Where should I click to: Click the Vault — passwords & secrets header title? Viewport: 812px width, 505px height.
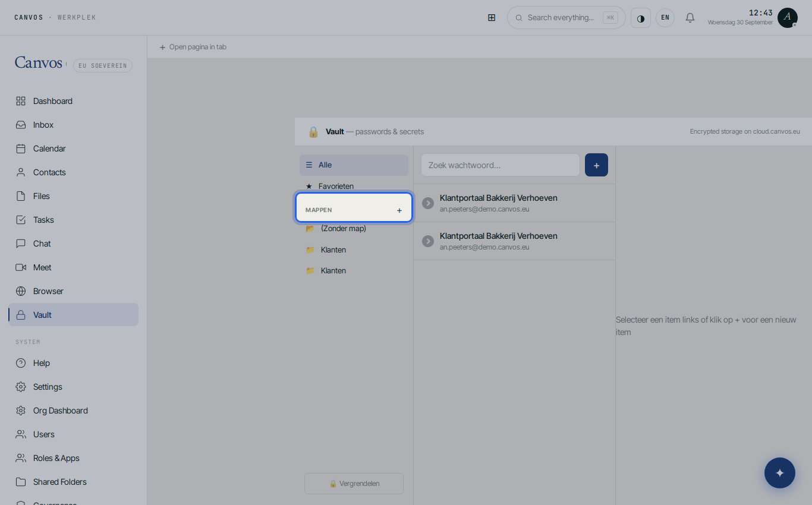pos(374,132)
